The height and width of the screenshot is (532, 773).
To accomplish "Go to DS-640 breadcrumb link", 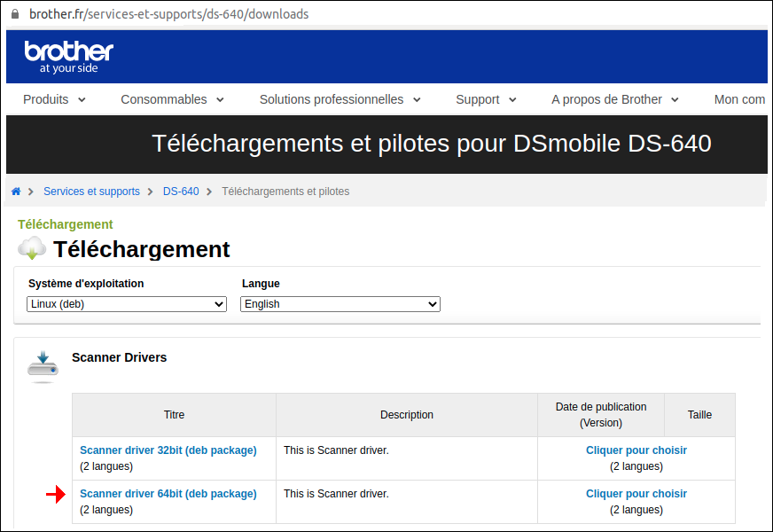I will (x=181, y=192).
